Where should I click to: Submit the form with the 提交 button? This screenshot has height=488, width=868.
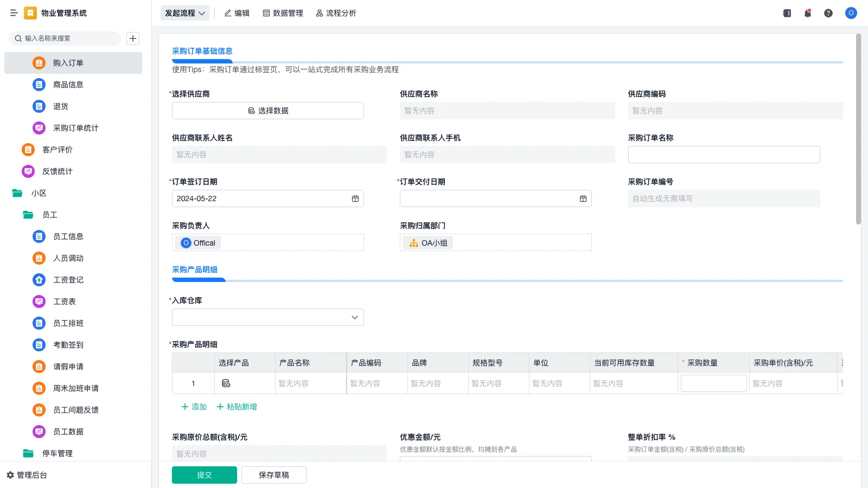point(204,474)
